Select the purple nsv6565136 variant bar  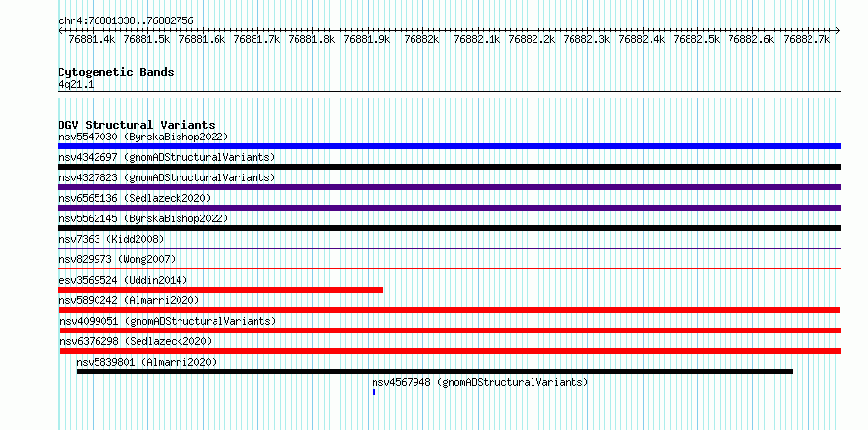(x=449, y=208)
